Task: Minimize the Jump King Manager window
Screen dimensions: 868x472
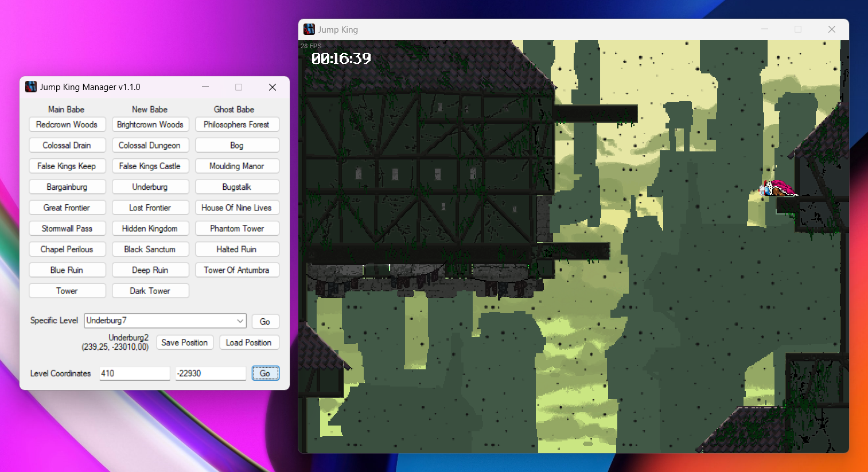Action: point(205,87)
